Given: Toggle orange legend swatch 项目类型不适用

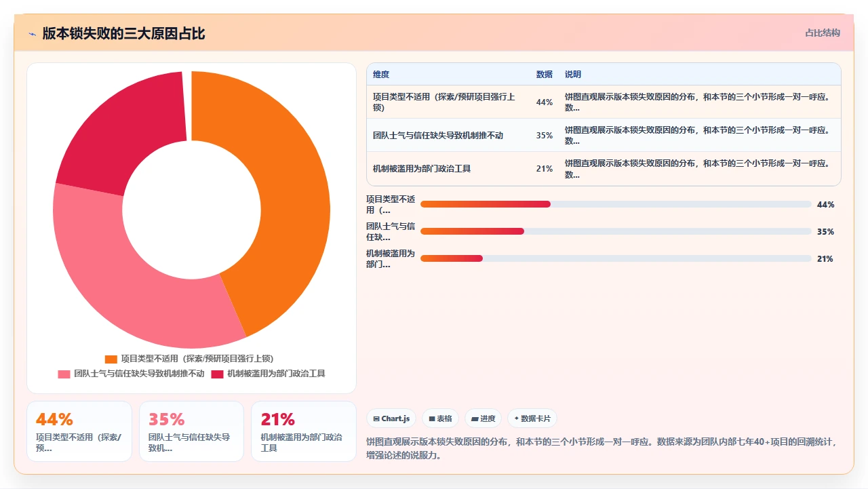Looking at the screenshot, I should click(111, 359).
